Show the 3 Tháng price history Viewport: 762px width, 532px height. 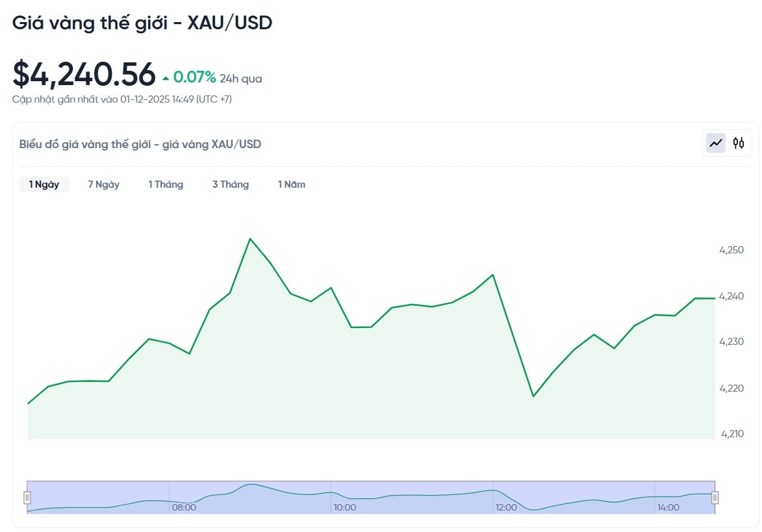coord(231,184)
